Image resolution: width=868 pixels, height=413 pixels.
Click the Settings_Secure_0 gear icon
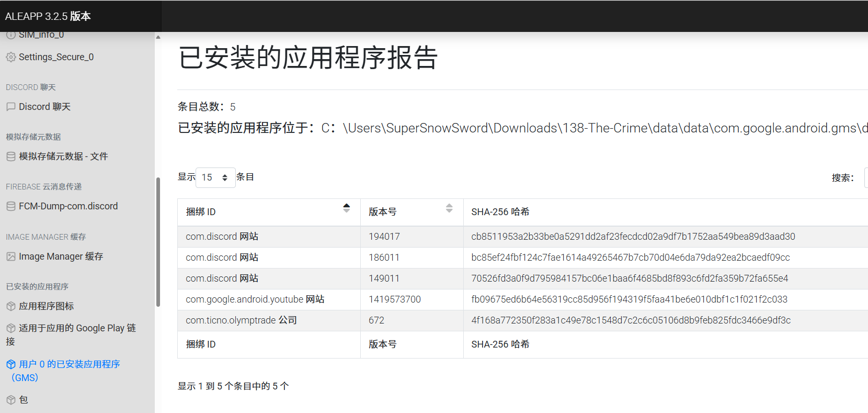point(11,57)
